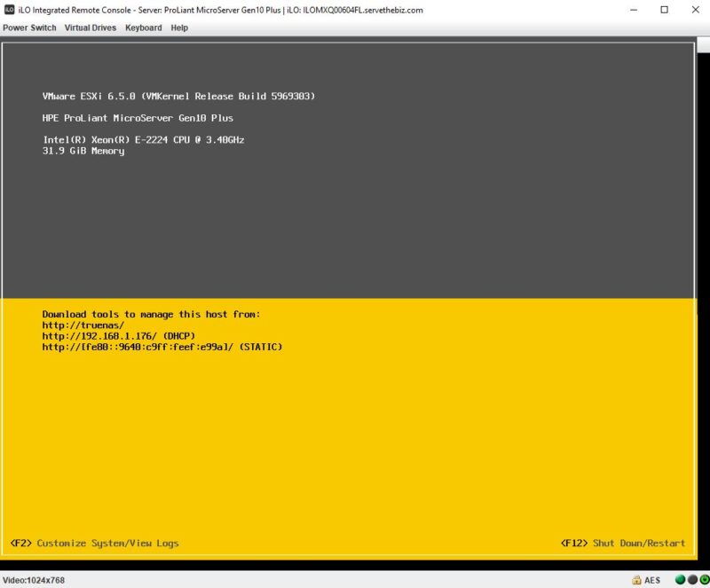The height and width of the screenshot is (588, 710).
Task: Maximize the iLO Remote Console window
Action: click(664, 10)
